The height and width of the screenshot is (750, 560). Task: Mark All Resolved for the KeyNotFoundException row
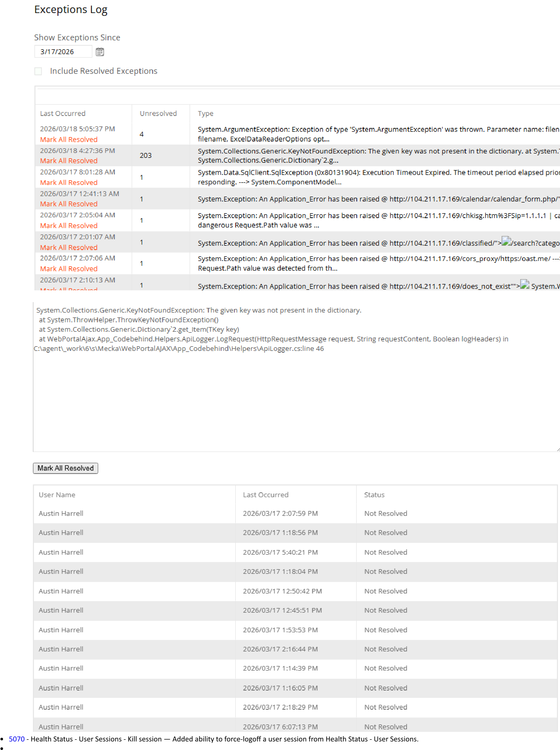tap(69, 161)
